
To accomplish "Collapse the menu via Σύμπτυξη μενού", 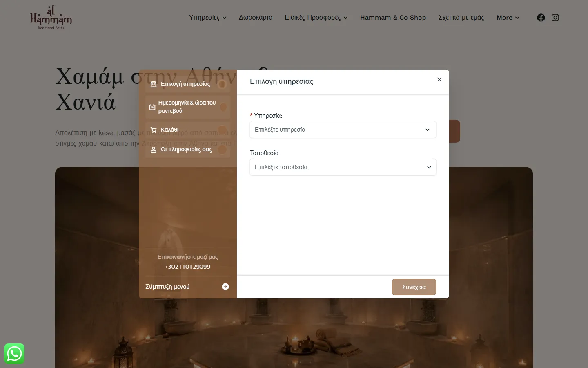I will (187, 287).
